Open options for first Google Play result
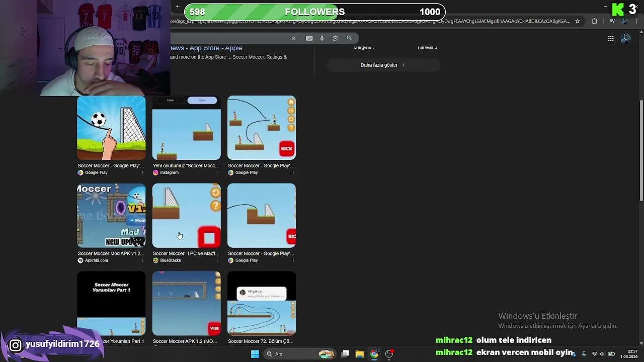The height and width of the screenshot is (362, 644). [x=142, y=172]
